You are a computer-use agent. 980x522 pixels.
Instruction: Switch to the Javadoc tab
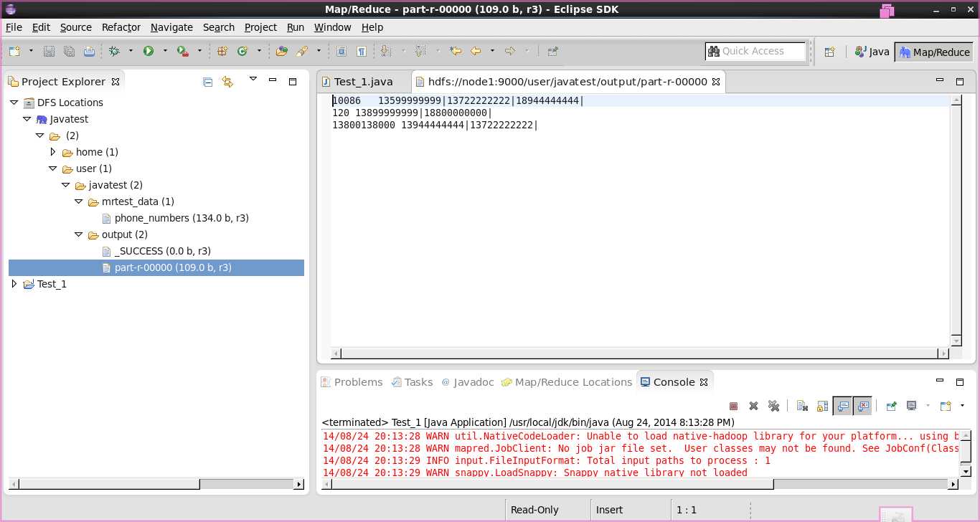pos(467,382)
